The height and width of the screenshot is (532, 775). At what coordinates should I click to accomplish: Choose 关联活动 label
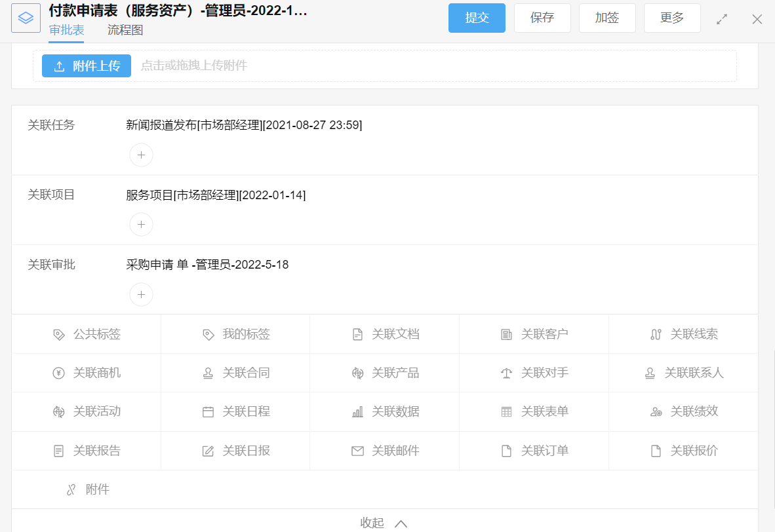(x=97, y=412)
